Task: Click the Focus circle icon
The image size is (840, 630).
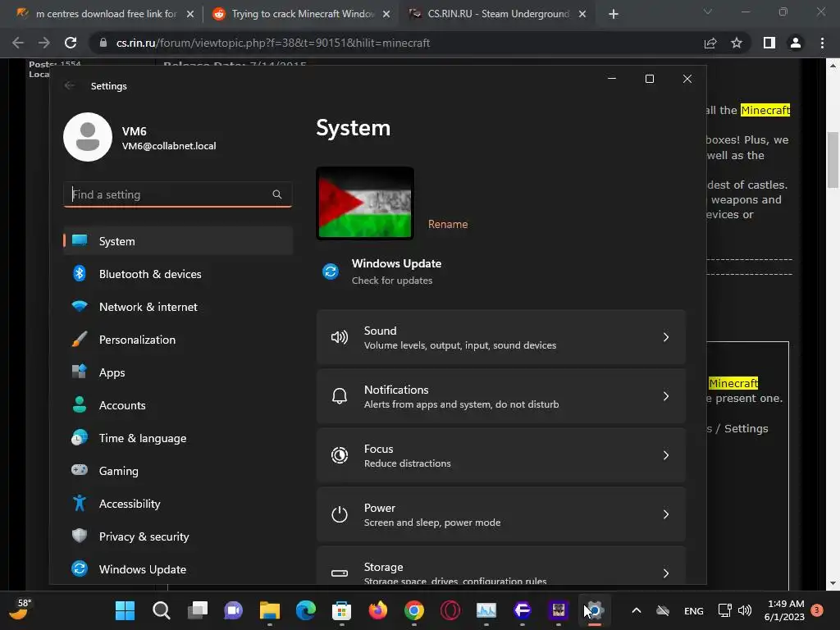Action: [340, 455]
